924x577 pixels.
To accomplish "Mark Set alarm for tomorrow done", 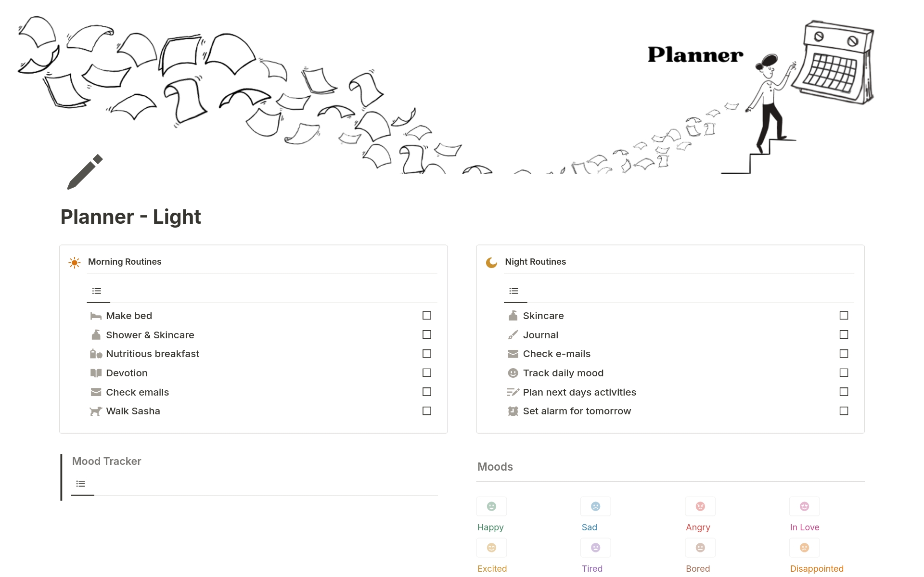I will pyautogui.click(x=844, y=411).
